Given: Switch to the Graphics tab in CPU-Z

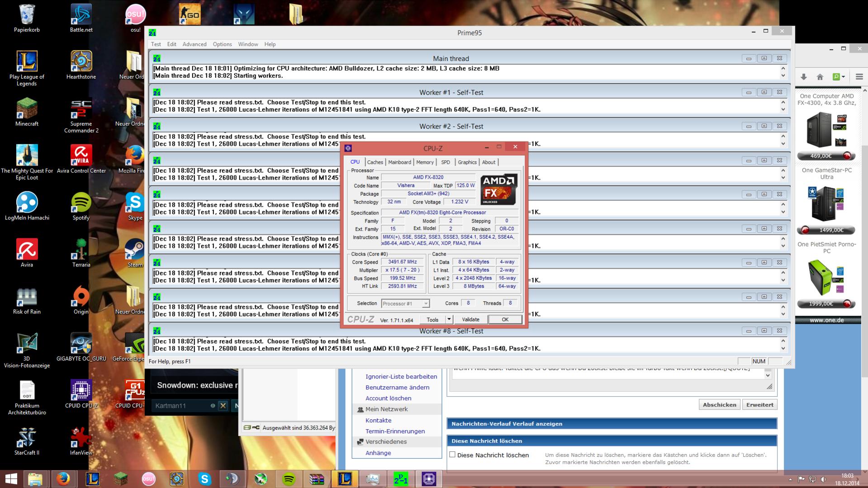Looking at the screenshot, I should coord(467,162).
